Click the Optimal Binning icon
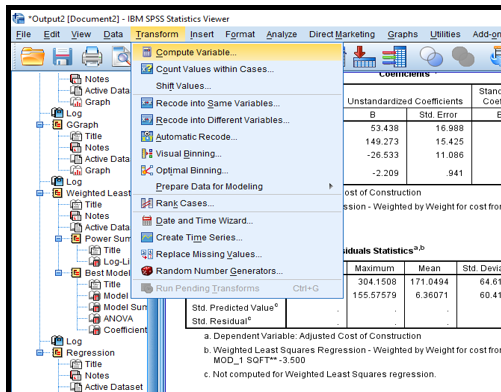Image resolution: width=501 pixels, height=392 pixels. pos(147,170)
